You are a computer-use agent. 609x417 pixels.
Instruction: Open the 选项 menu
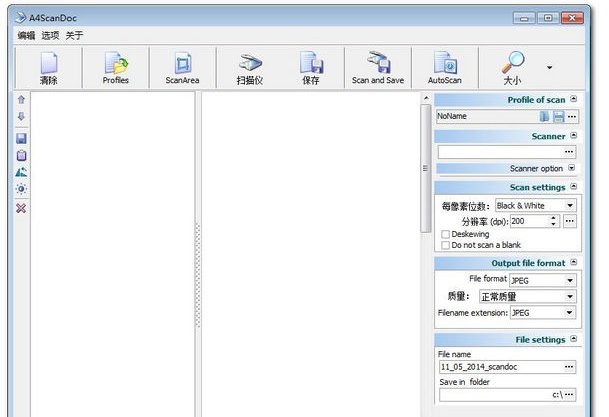(50, 35)
